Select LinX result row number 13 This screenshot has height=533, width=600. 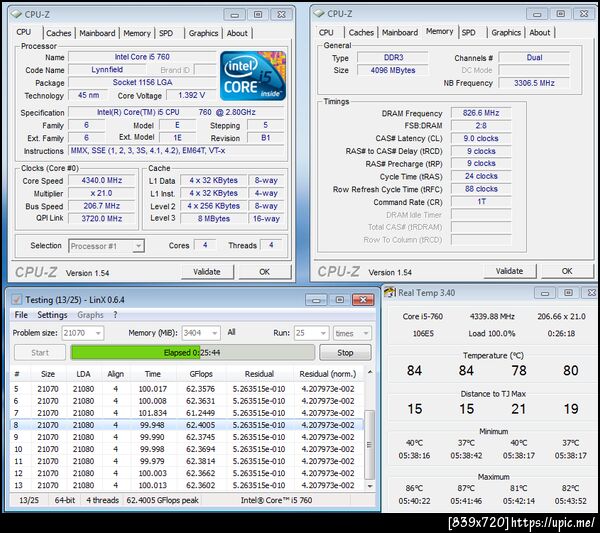[x=187, y=485]
